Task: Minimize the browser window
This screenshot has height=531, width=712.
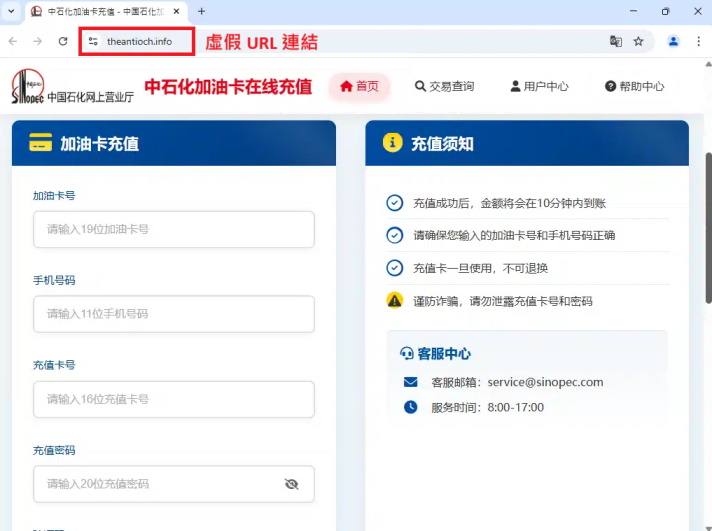Action: click(x=633, y=11)
